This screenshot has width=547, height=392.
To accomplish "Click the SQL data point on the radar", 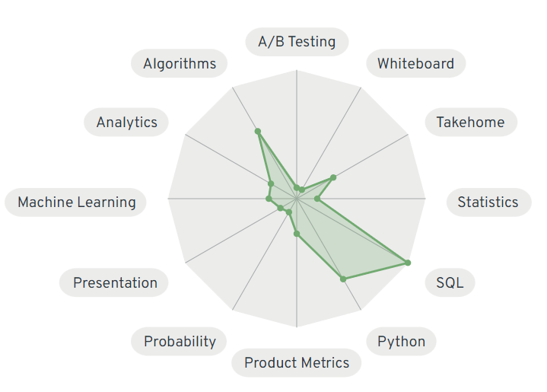I will coord(408,263).
